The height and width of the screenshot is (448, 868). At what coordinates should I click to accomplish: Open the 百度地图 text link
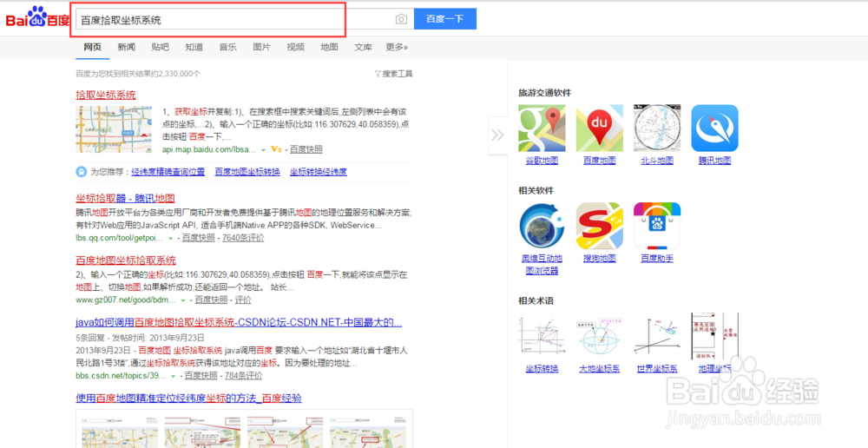[x=600, y=161]
